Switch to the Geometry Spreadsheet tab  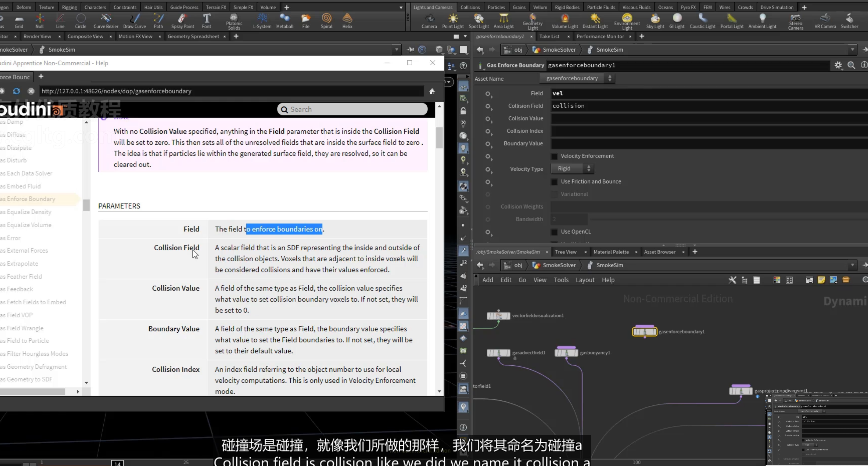tap(193, 36)
